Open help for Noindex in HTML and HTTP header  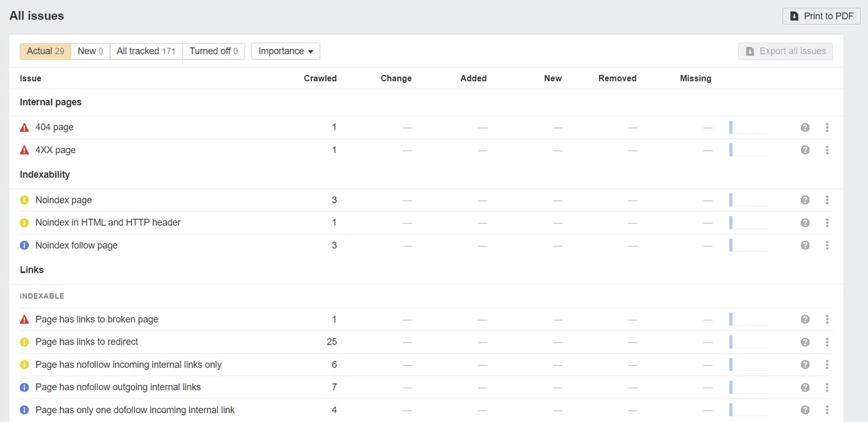(x=805, y=222)
